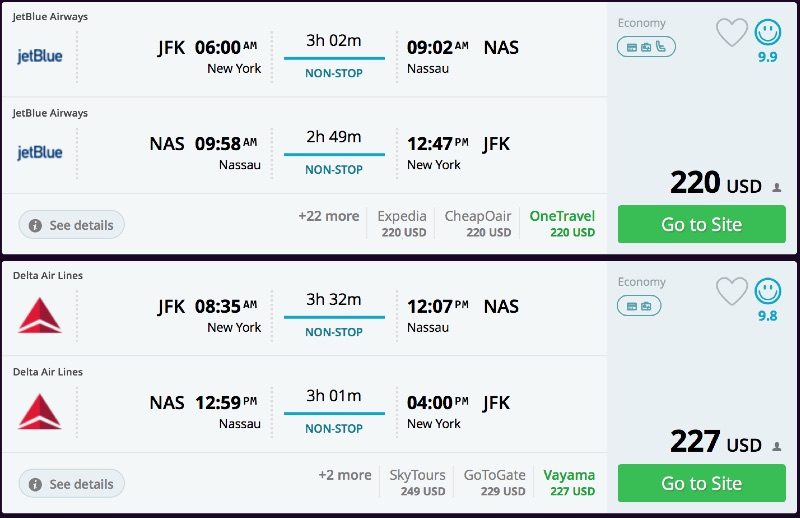
Task: Click the JetBlue logo on the Nassau return
Action: click(x=40, y=153)
